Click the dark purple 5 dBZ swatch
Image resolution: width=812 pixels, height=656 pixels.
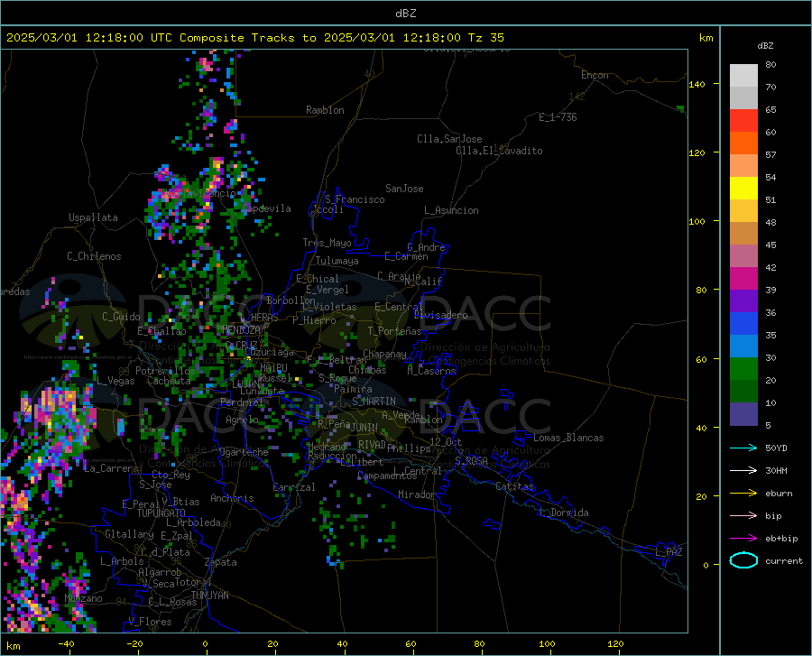tap(743, 414)
